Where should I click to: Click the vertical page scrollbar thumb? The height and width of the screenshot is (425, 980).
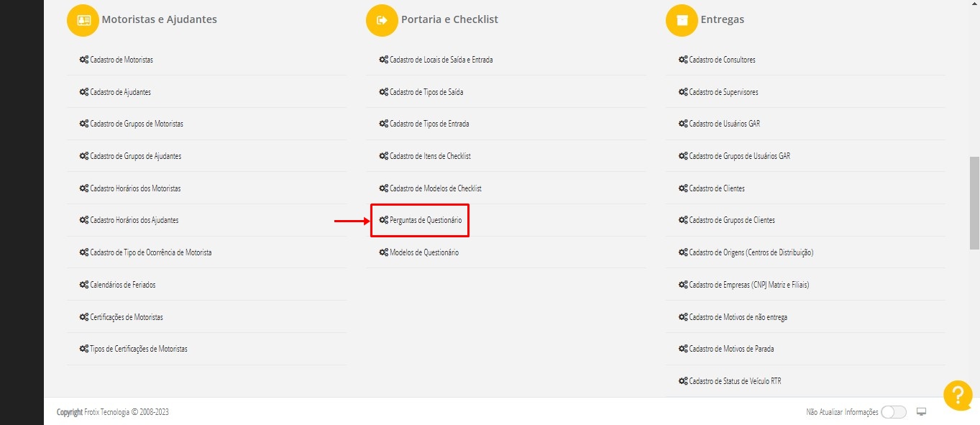click(x=974, y=203)
